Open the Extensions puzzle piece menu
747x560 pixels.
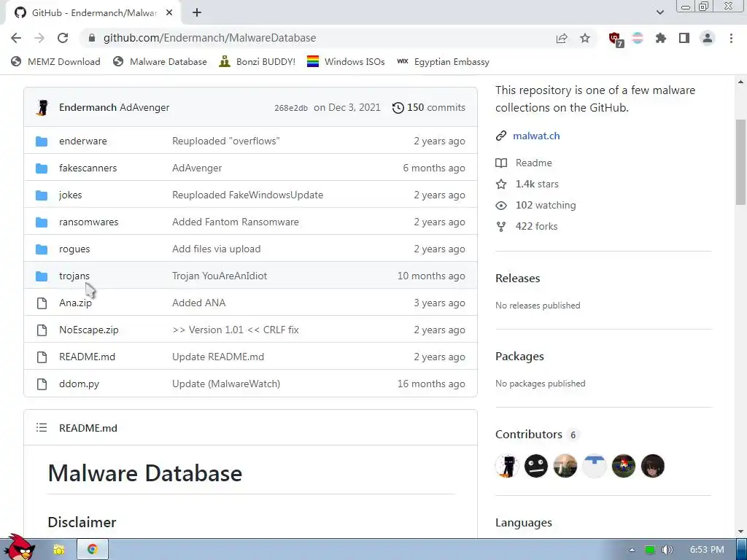[x=661, y=38]
